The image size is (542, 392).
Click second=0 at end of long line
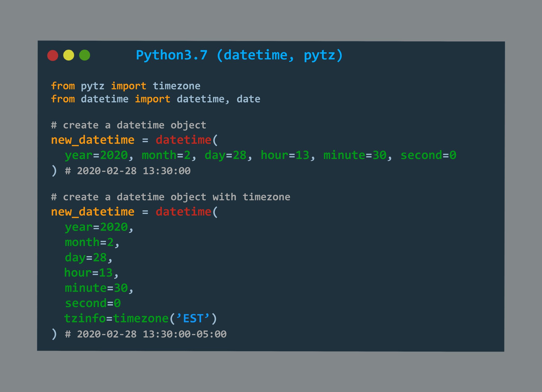coord(428,155)
